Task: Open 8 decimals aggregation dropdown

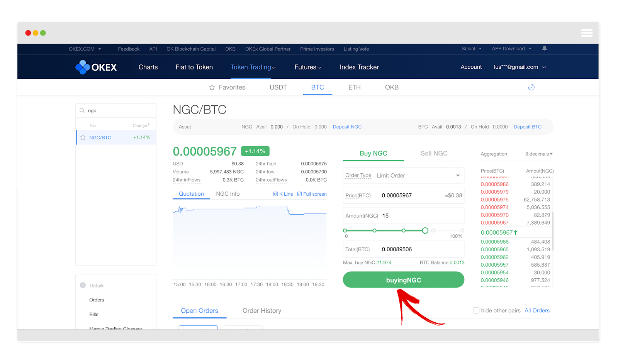Action: pyautogui.click(x=539, y=154)
